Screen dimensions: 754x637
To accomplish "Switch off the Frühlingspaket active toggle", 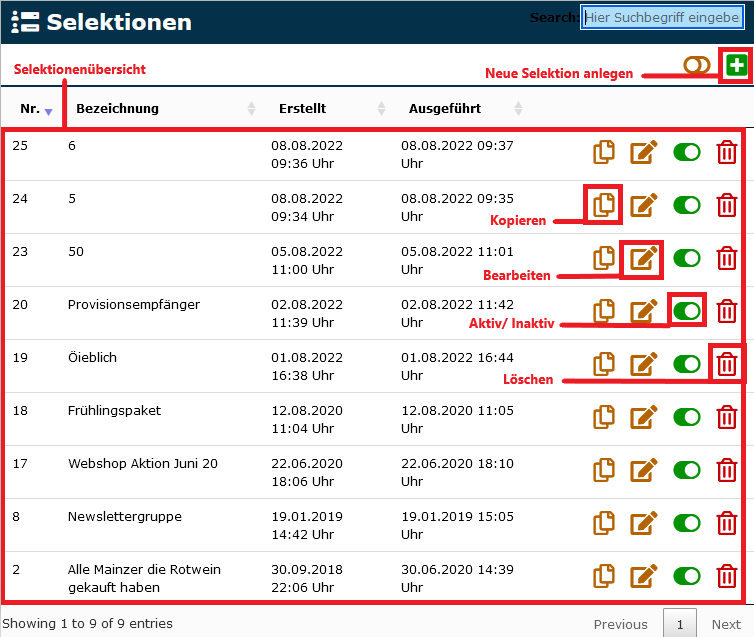I will [x=687, y=417].
